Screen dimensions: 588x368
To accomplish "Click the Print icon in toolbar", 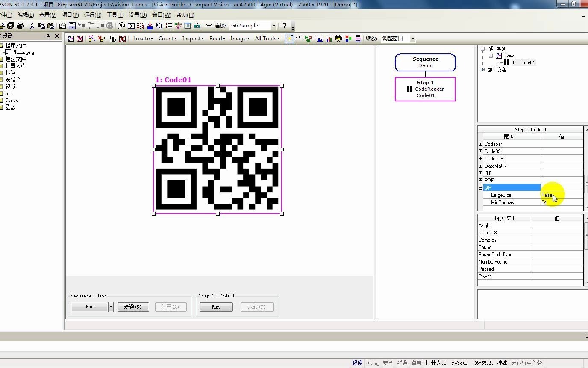I will tap(20, 26).
